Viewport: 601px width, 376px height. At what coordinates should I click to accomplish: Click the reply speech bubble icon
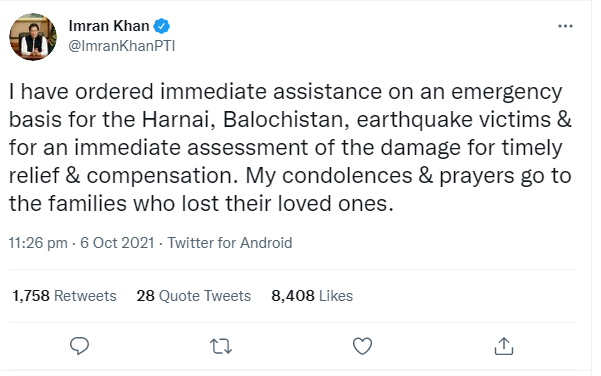pyautogui.click(x=79, y=346)
